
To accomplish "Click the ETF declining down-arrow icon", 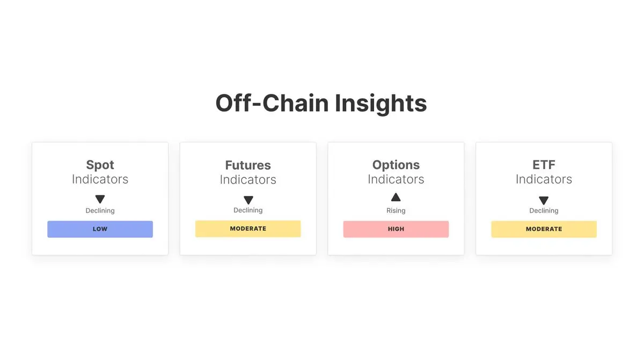I will point(544,200).
